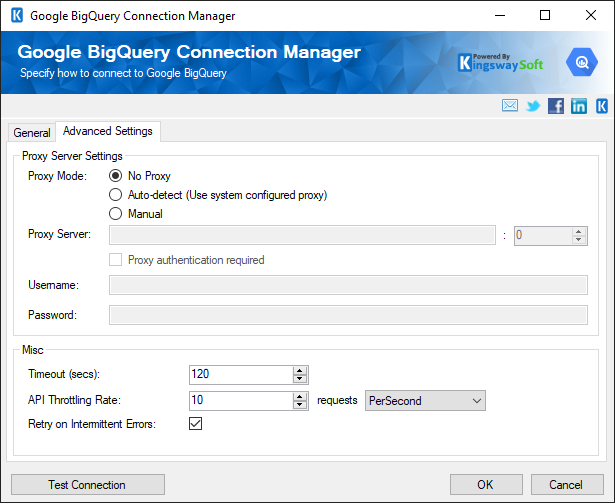Click the proxy port number field
The height and width of the screenshot is (503, 615).
543,235
